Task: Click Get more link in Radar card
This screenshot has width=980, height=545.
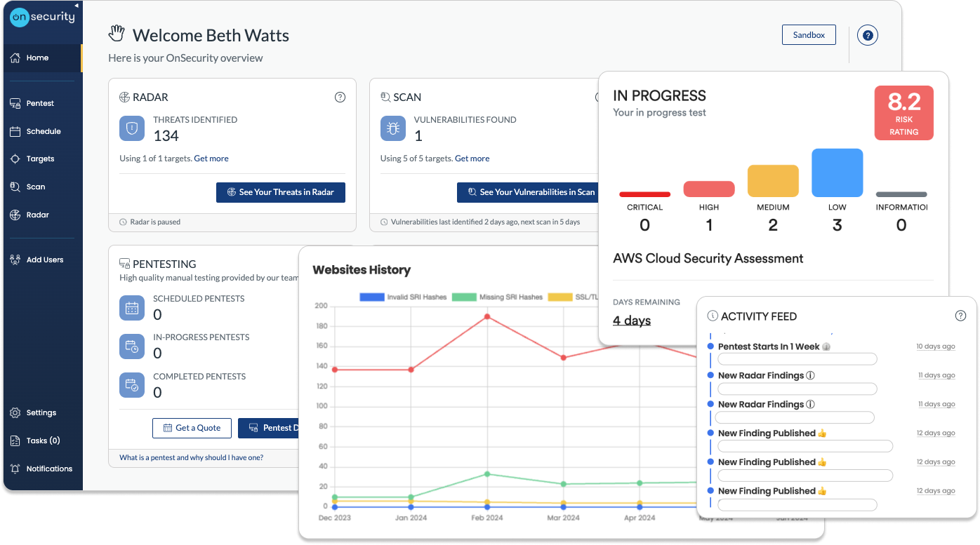Action: tap(211, 159)
